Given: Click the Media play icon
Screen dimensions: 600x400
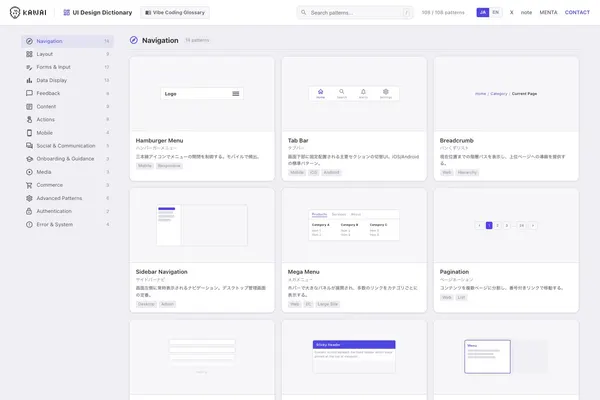Looking at the screenshot, I should click(29, 172).
